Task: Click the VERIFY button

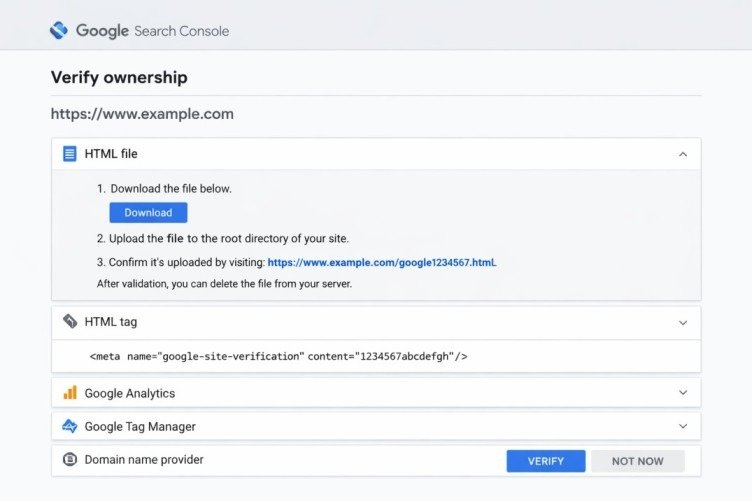Action: 546,461
